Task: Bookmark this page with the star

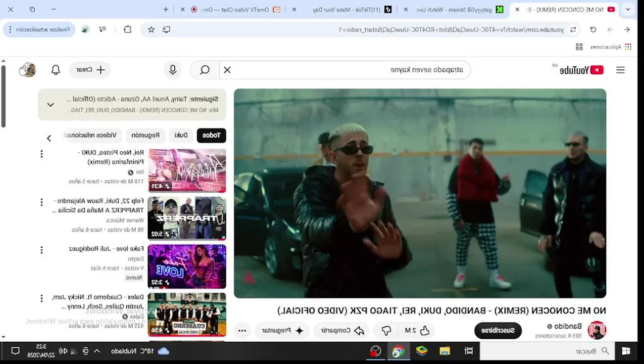Action: 151,30
